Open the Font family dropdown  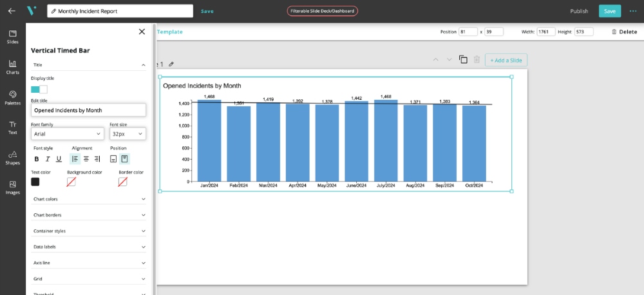coord(68,133)
